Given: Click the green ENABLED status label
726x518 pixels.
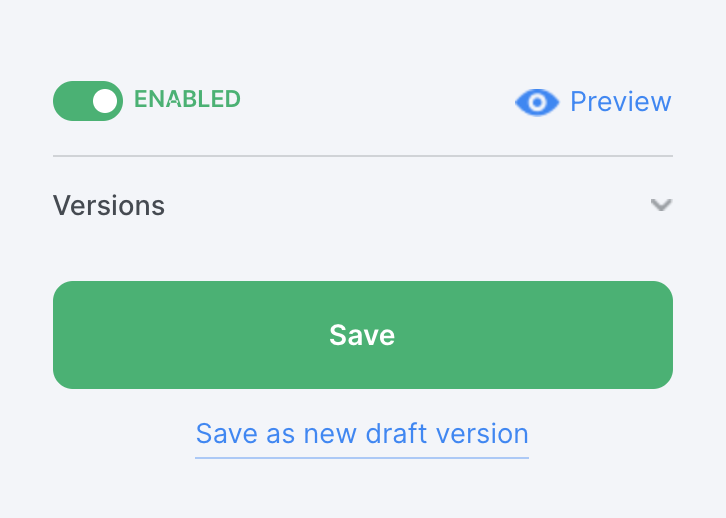Looking at the screenshot, I should point(187,99).
